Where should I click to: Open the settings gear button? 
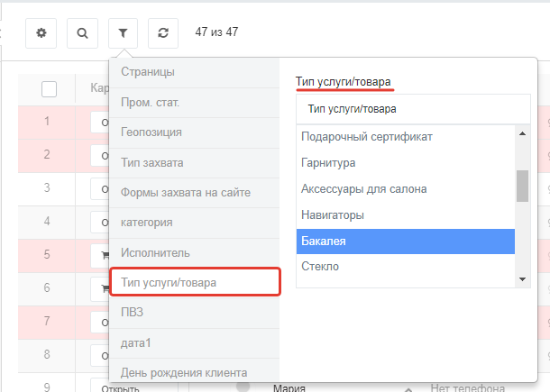pyautogui.click(x=41, y=33)
